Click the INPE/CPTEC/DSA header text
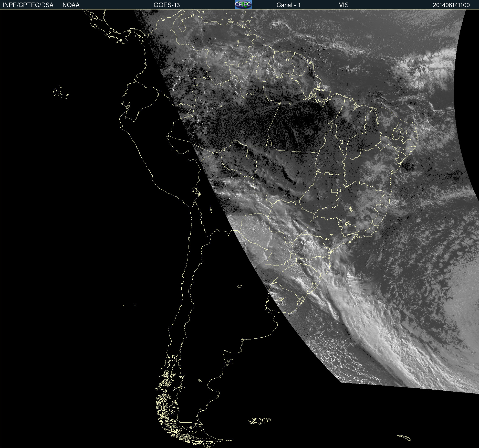This screenshot has width=479, height=448. 28,5
